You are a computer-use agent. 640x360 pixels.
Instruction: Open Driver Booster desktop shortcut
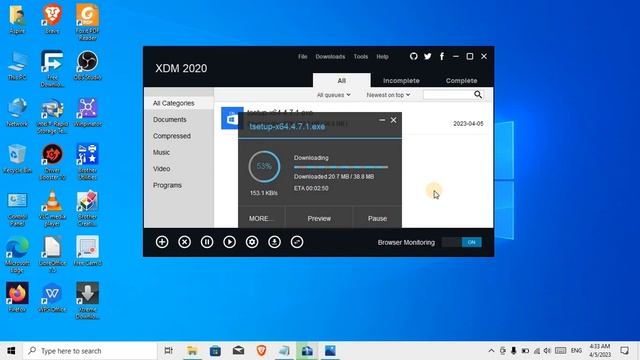(52, 162)
